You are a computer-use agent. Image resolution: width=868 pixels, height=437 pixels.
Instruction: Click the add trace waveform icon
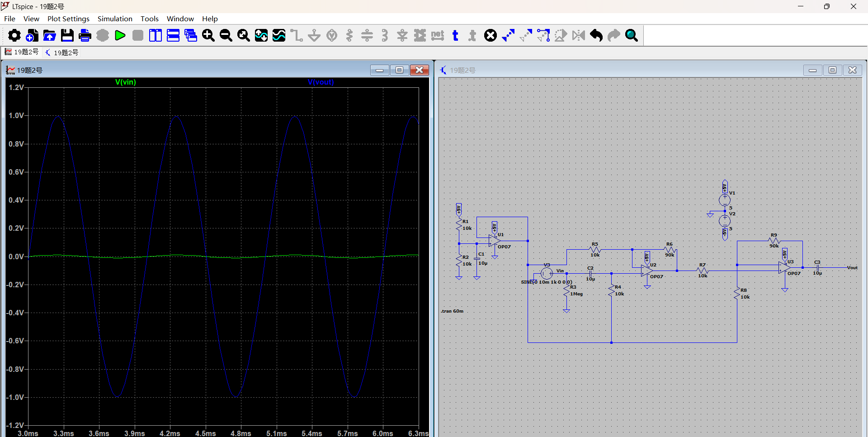(279, 35)
